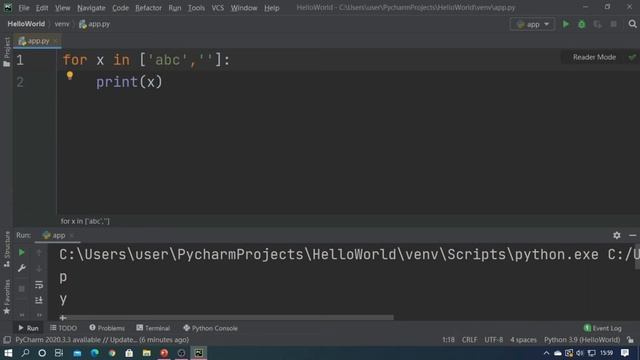Open the Project tool window side tab
Screen dimensions: 640x360
pos(7,52)
